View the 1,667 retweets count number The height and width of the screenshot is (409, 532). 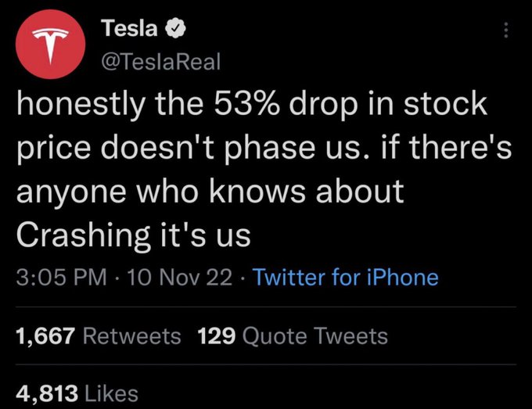(x=45, y=336)
